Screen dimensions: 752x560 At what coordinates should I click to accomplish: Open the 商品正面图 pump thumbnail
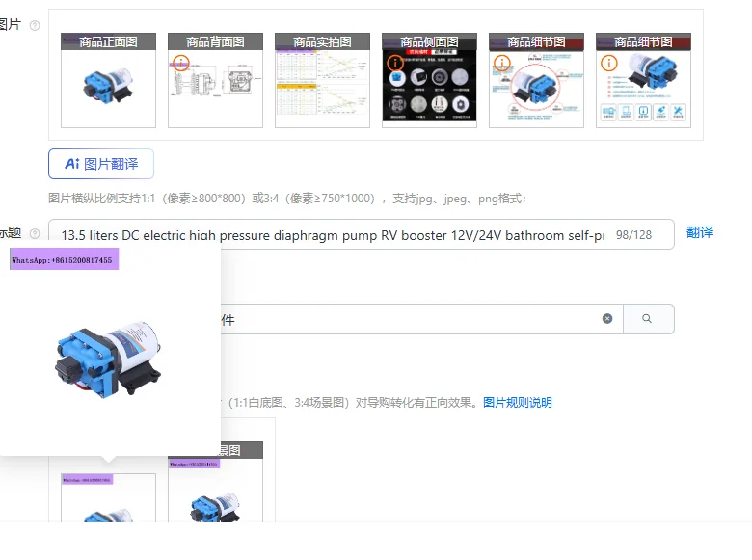(x=108, y=80)
